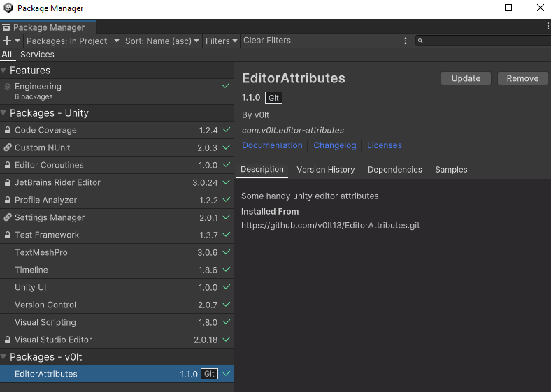Image resolution: width=551 pixels, height=392 pixels.
Task: Click the Custom NUnit link icon
Action: coord(8,147)
